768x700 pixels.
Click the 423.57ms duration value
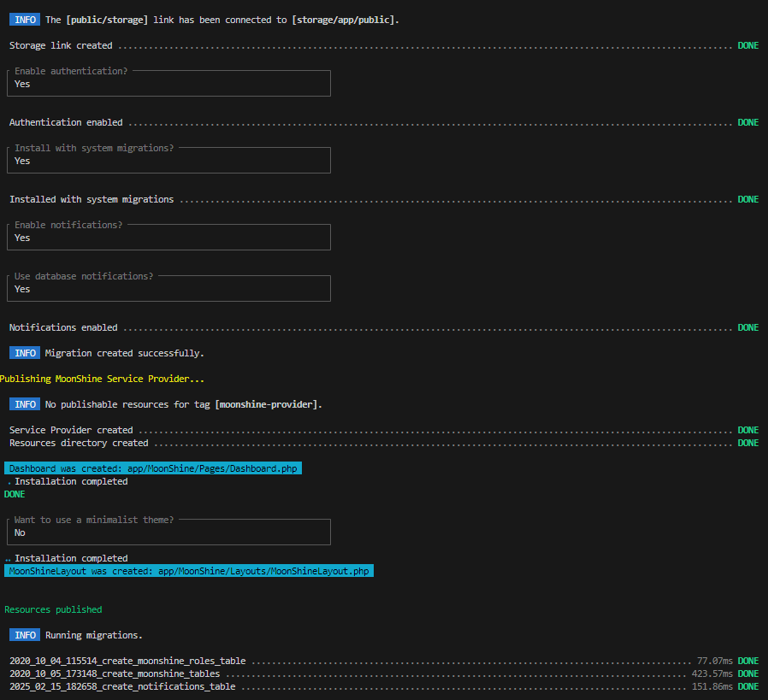pos(712,674)
